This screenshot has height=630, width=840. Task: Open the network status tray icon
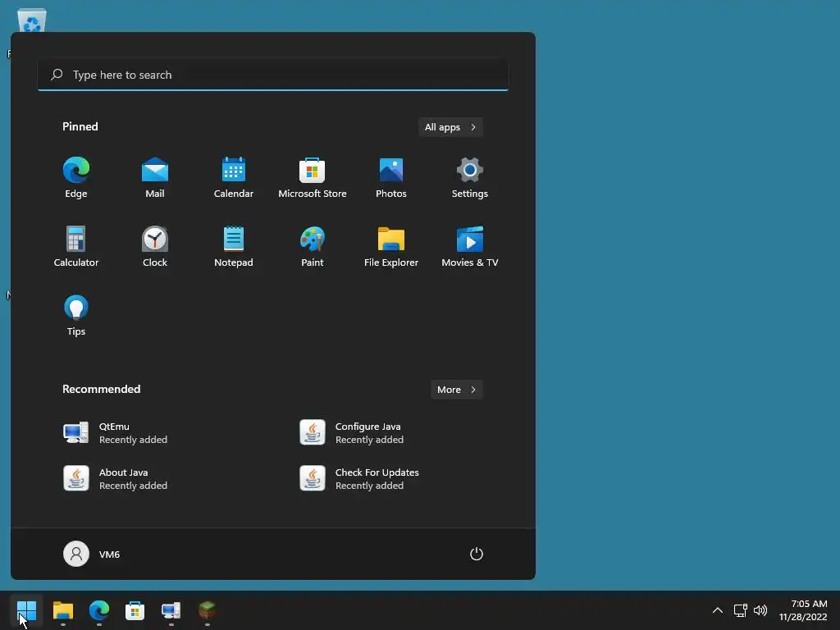click(x=741, y=610)
